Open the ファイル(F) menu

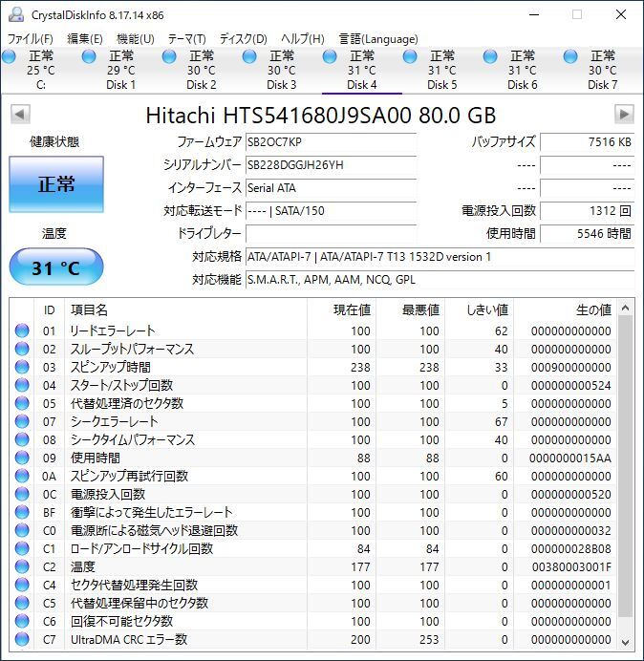[31, 39]
